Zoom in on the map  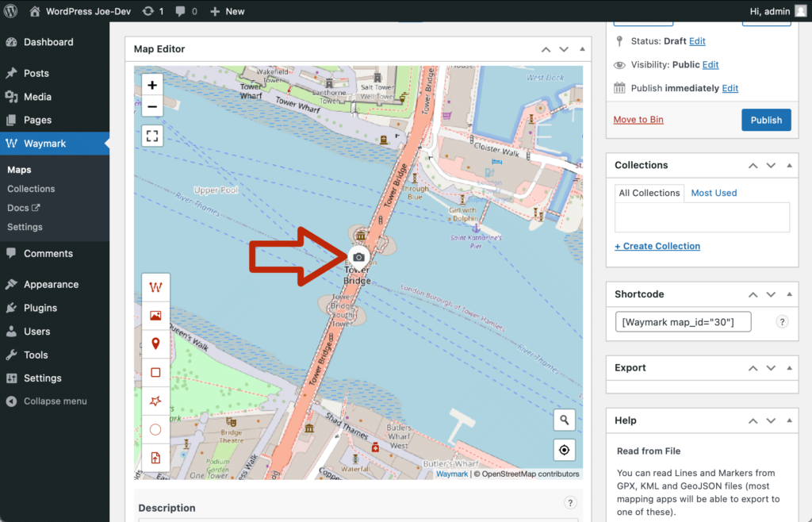pos(152,85)
